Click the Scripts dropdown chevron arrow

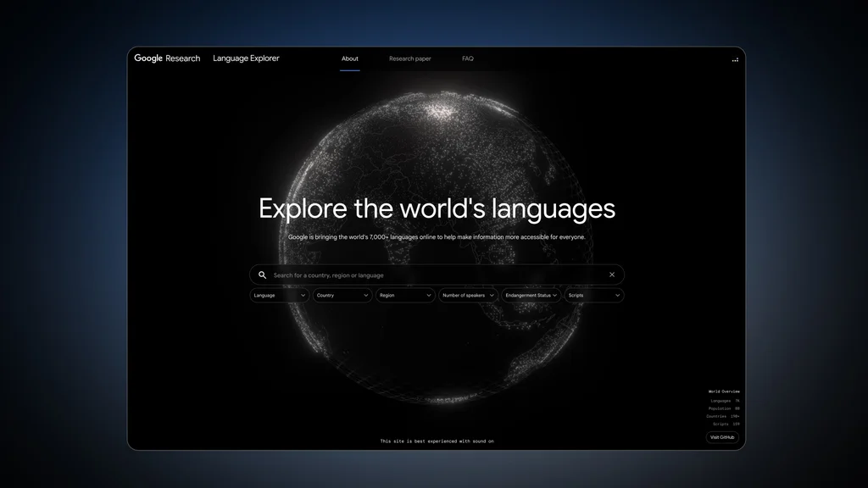617,296
